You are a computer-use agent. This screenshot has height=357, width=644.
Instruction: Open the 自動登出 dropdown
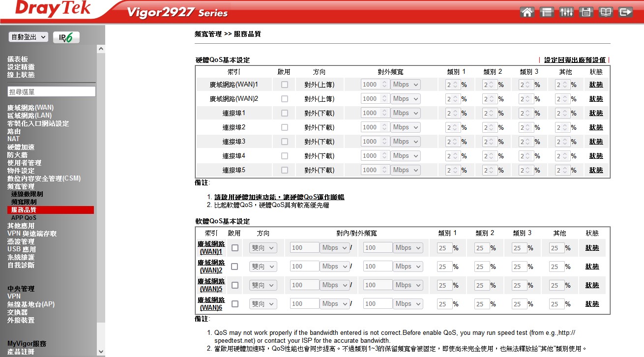click(x=29, y=37)
